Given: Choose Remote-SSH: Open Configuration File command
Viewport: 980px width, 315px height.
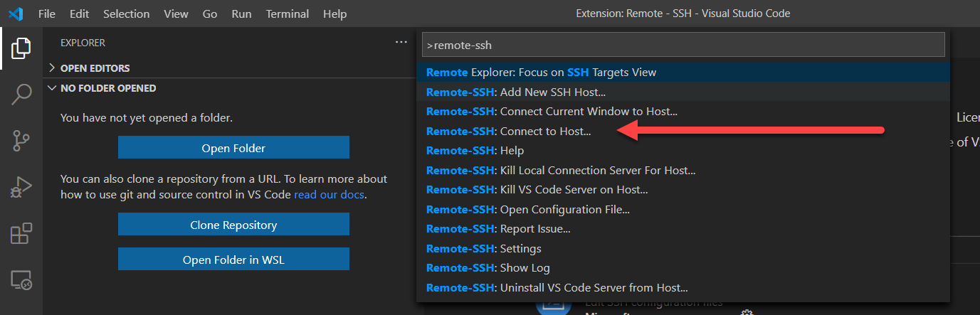Looking at the screenshot, I should point(528,209).
